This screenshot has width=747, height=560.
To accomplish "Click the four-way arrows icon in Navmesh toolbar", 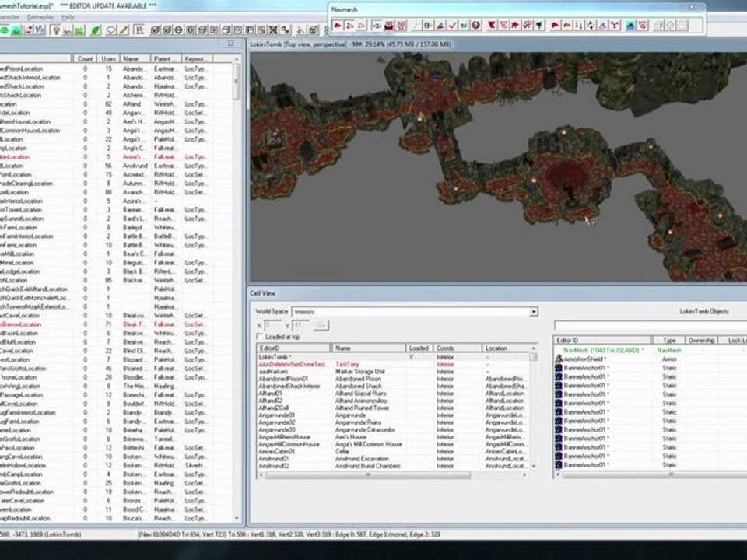I will click(591, 25).
